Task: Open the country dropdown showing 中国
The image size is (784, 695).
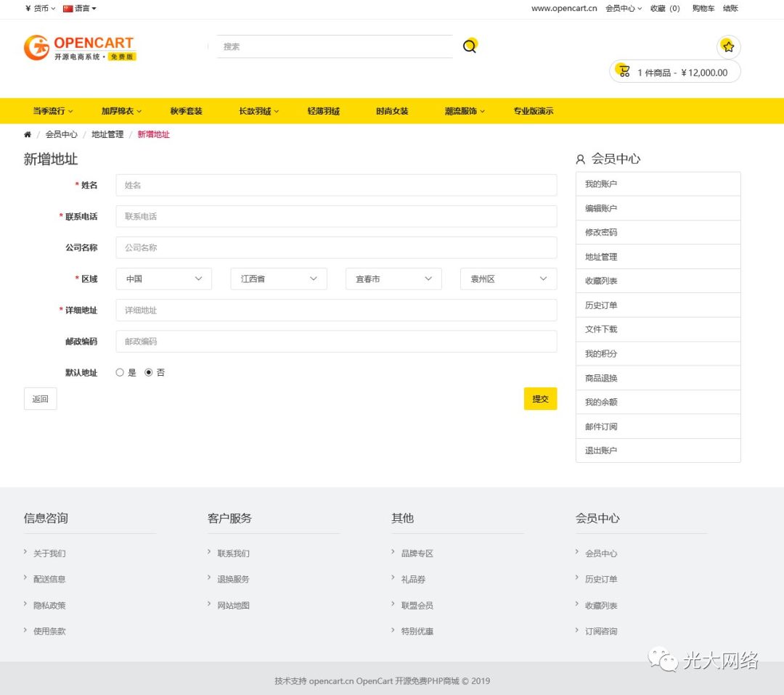Action: (x=164, y=279)
